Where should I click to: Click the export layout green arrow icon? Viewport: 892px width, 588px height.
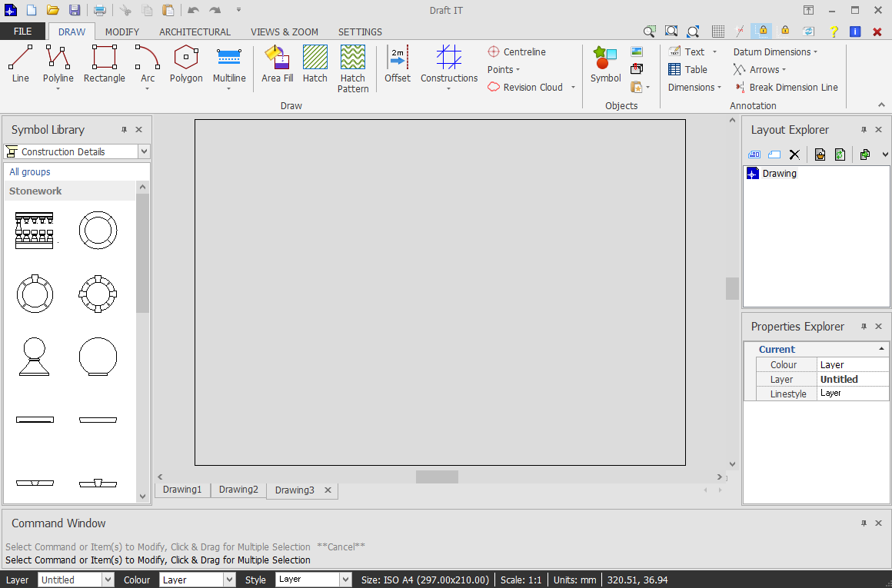[x=864, y=154]
